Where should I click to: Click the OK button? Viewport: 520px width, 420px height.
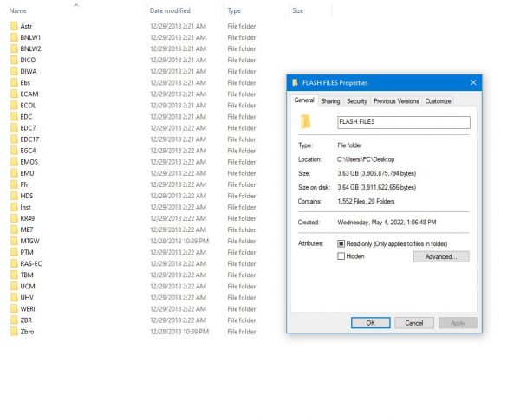(370, 323)
